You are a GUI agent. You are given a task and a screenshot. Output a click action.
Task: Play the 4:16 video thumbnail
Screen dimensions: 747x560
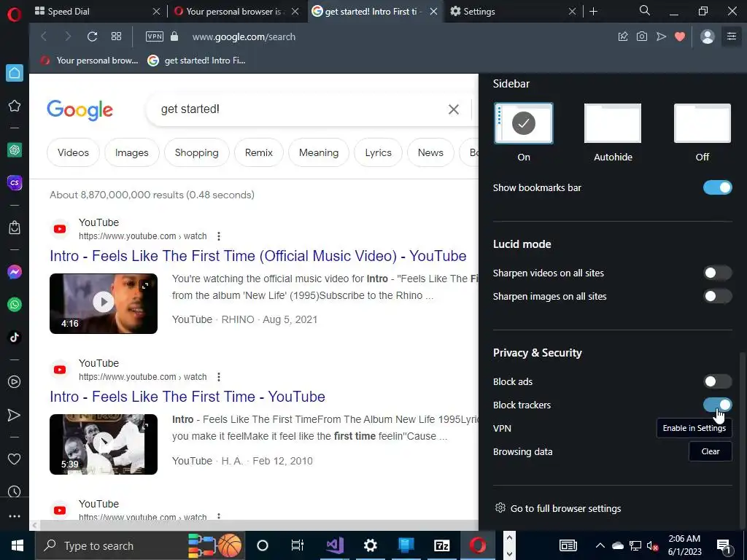tap(104, 303)
